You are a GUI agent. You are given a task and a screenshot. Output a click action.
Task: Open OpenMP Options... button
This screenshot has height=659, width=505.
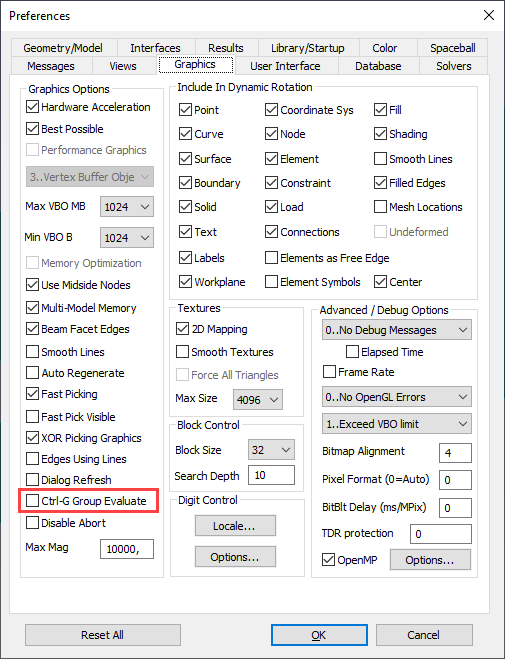pyautogui.click(x=430, y=560)
